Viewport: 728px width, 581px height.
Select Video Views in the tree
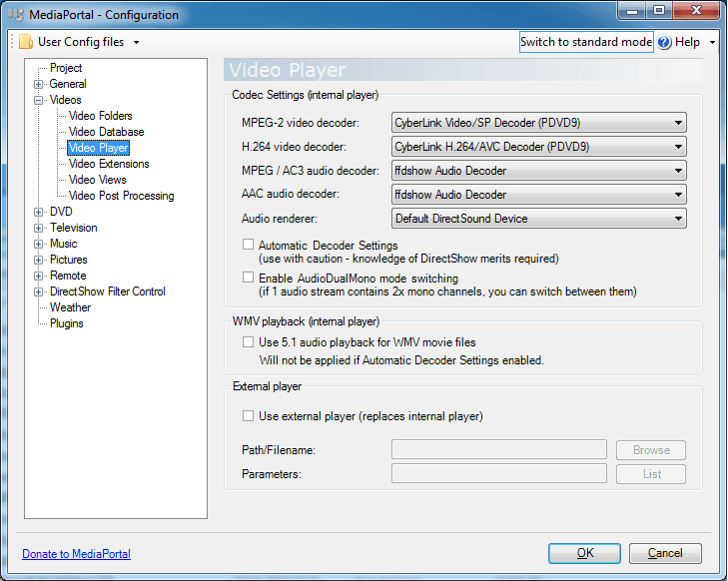pyautogui.click(x=97, y=180)
